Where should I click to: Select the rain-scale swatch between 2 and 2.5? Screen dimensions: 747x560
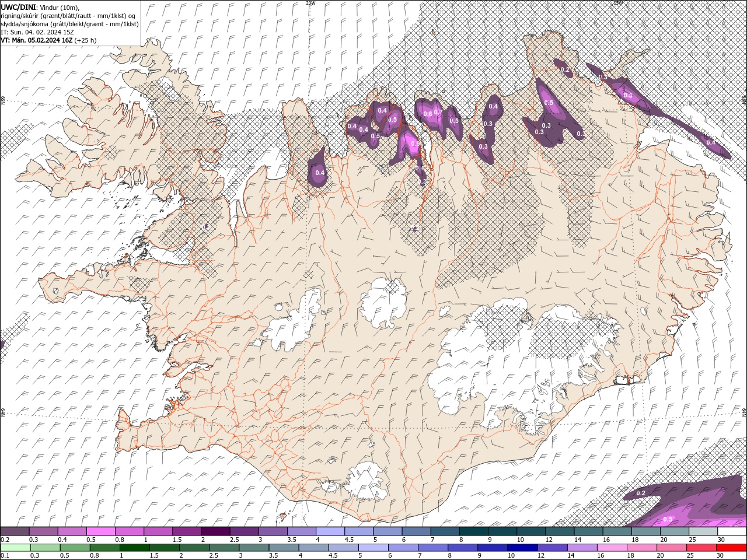click(194, 548)
